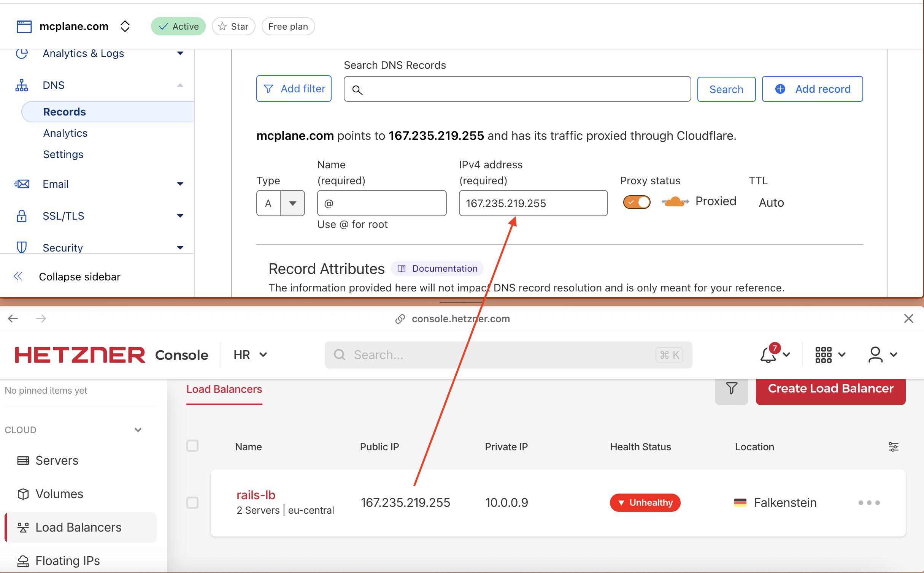Click into the Search DNS Records field
Viewport: 924px width, 573px height.
tap(517, 89)
